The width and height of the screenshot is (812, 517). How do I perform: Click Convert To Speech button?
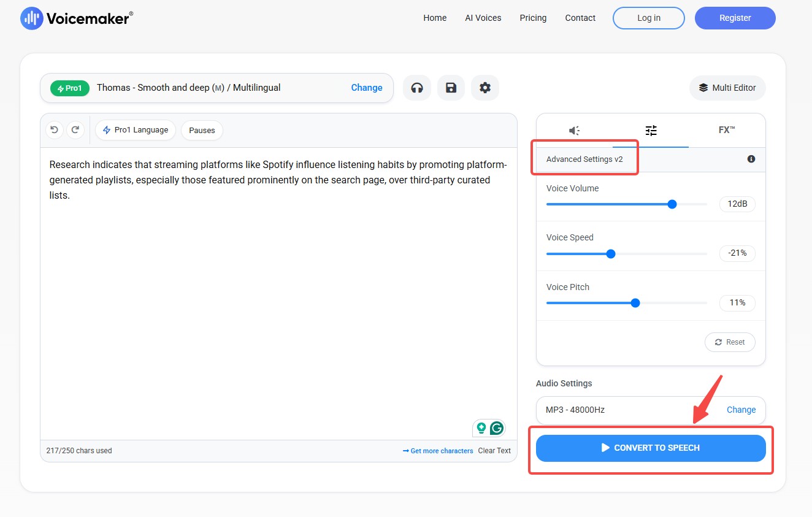(x=651, y=448)
